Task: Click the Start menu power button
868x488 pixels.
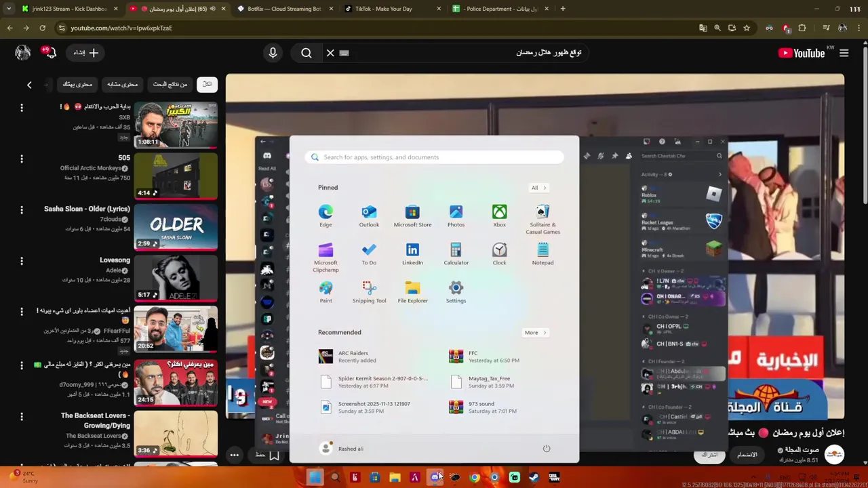Action: pos(547,448)
